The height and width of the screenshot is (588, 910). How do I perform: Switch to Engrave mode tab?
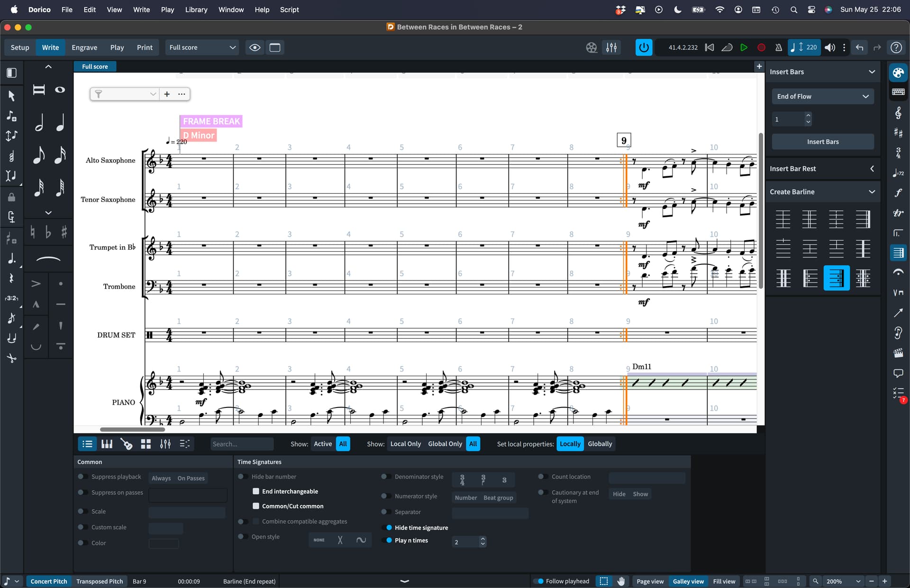[84, 47]
